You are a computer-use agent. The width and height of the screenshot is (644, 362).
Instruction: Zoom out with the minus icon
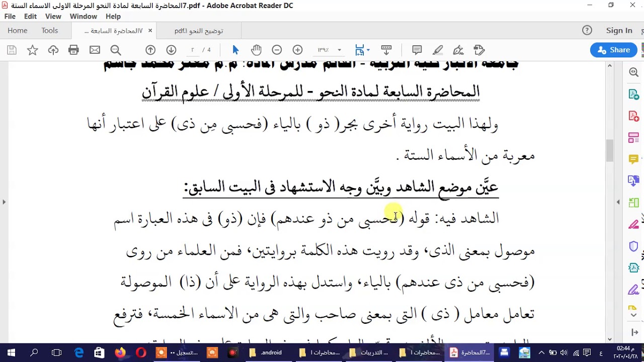coord(277,50)
